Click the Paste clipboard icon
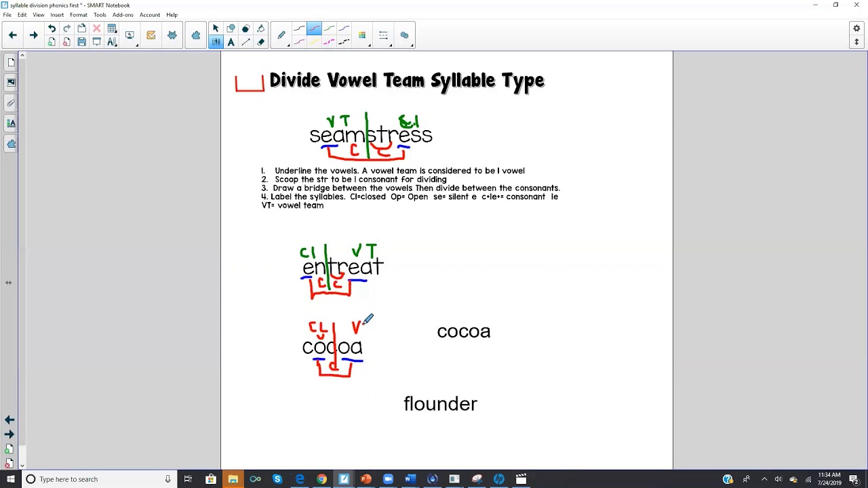 click(x=81, y=28)
